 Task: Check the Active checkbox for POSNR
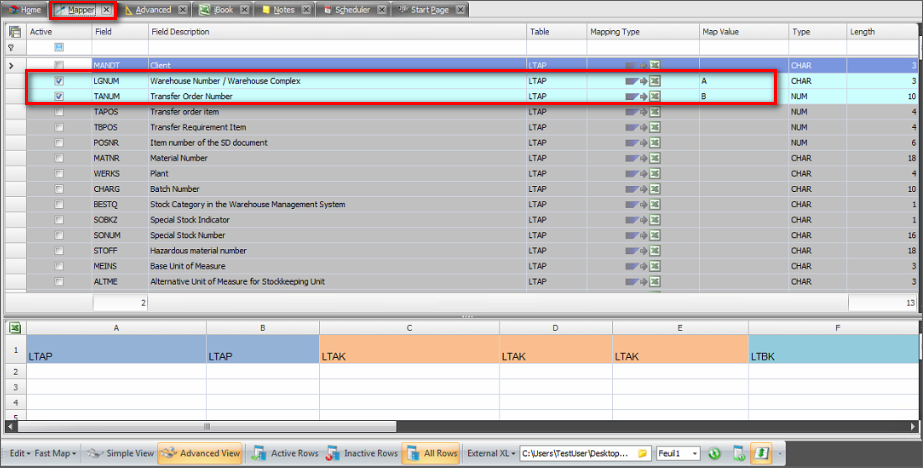[59, 143]
